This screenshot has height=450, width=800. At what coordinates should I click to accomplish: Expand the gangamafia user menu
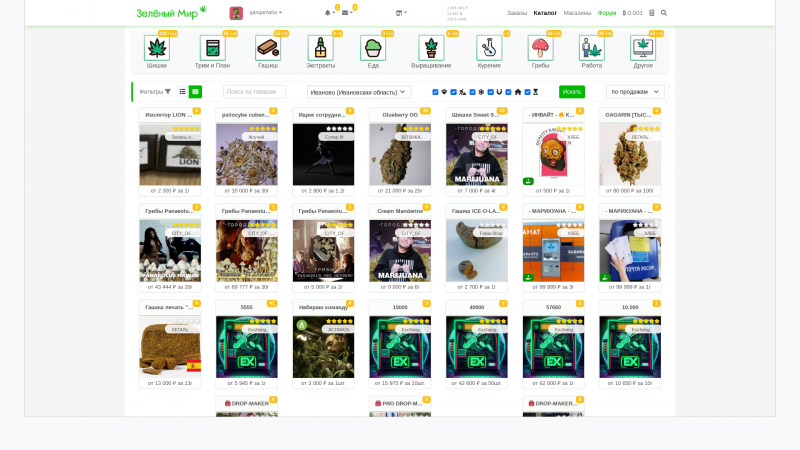265,13
